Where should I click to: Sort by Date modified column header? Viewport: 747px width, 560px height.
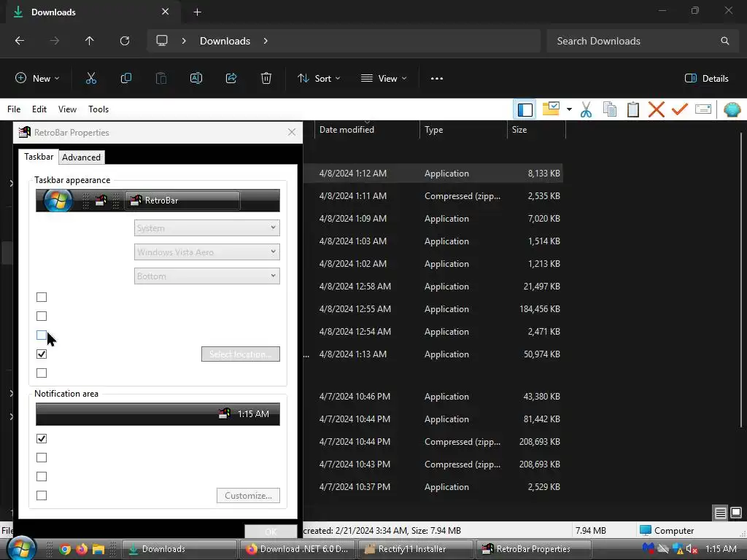[x=367, y=130]
